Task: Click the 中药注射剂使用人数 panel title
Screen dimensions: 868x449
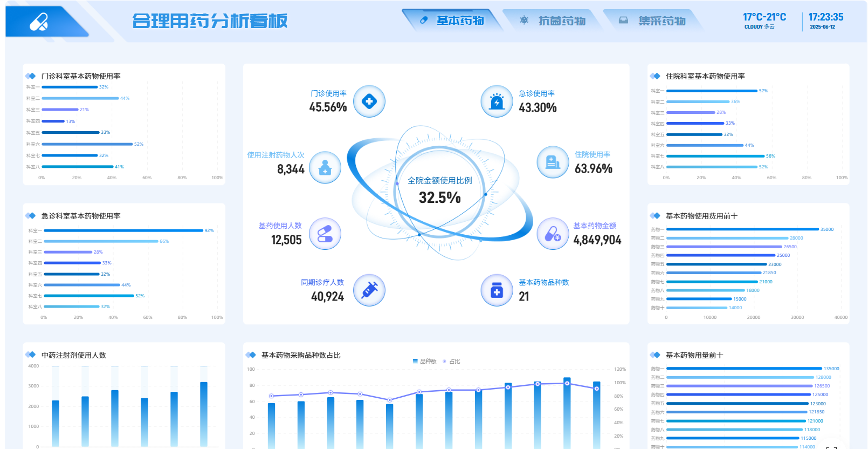Action: coord(74,355)
